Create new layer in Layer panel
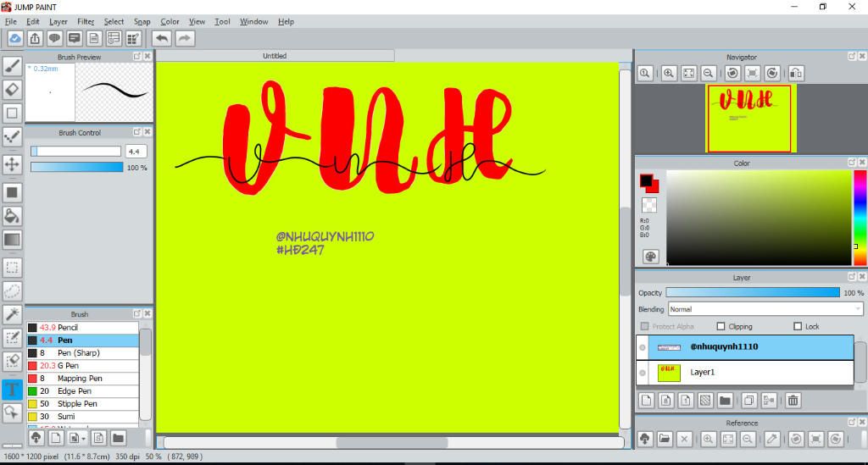 (646, 401)
